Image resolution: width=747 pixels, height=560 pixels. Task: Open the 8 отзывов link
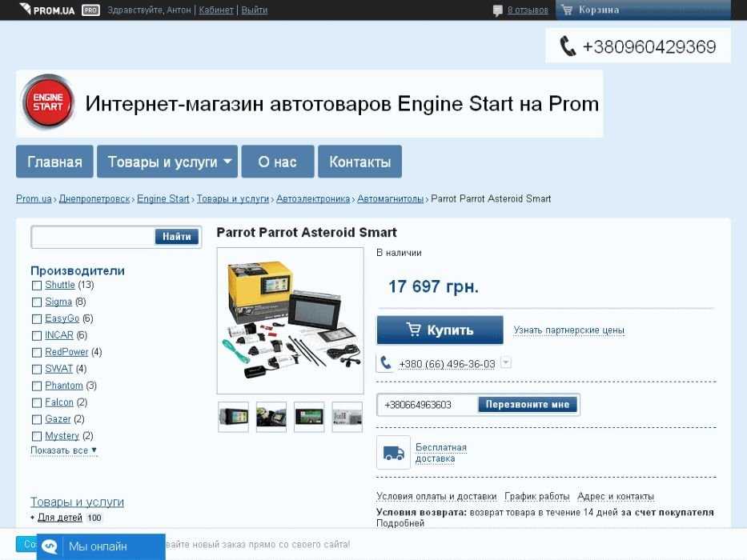coord(528,10)
